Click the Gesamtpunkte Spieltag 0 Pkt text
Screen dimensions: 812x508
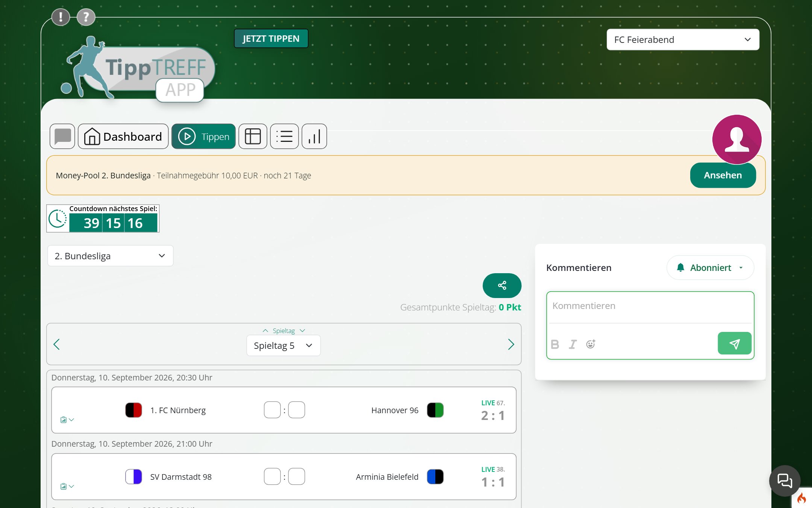(461, 307)
